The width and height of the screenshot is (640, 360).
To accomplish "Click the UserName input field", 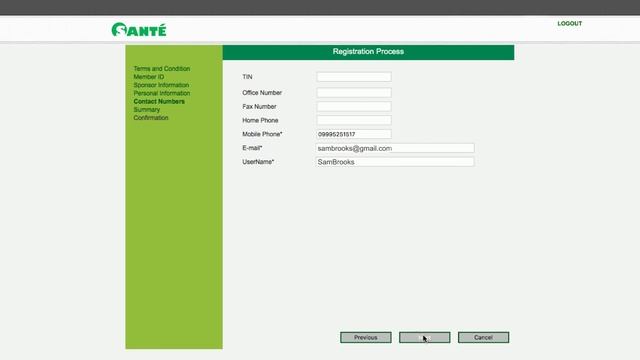I will (x=395, y=162).
